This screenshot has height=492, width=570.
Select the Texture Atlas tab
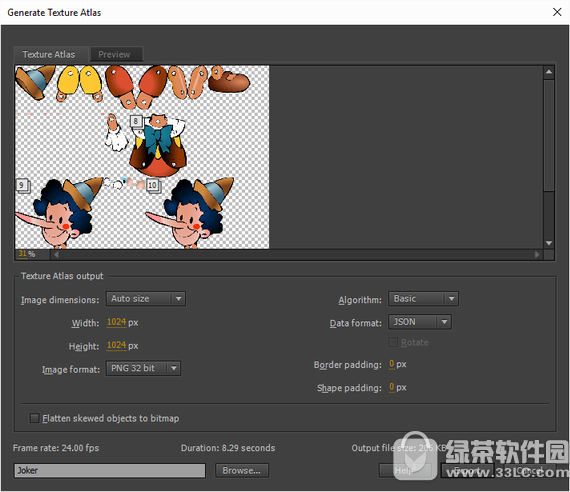(50, 55)
